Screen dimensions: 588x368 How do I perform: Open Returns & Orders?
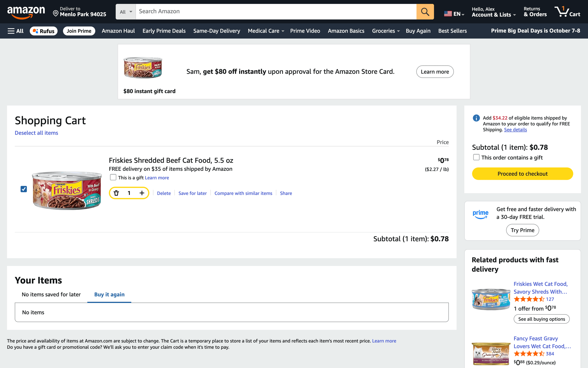[535, 12]
